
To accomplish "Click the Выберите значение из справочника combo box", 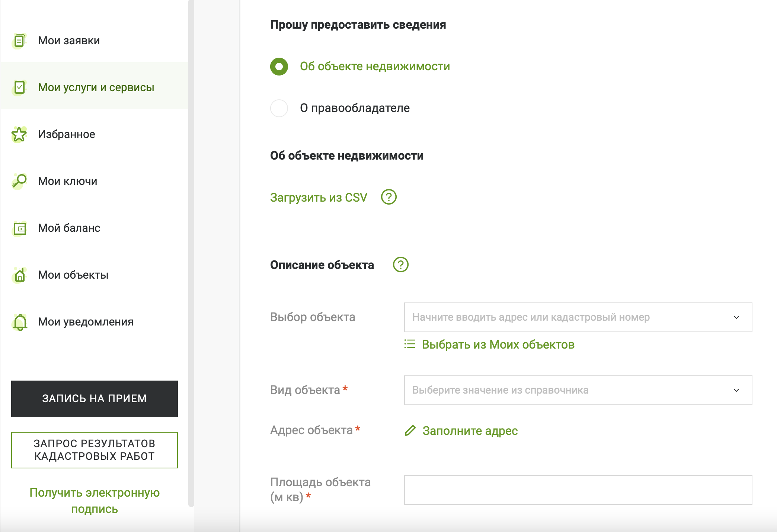I will point(578,390).
